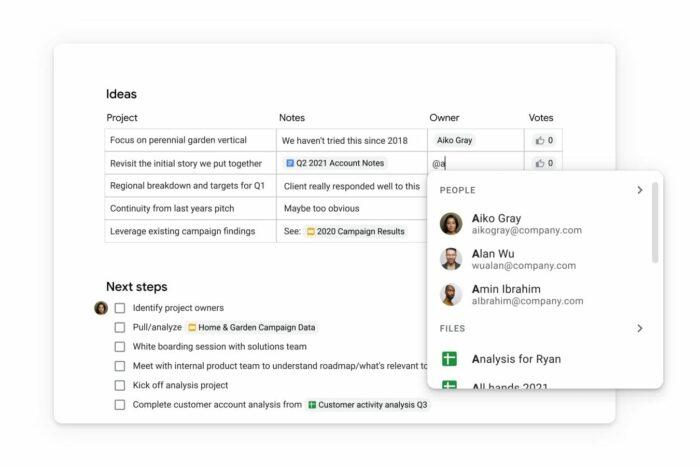Click Amin Ibrahim's profile avatar
The image size is (700, 467).
click(x=451, y=294)
